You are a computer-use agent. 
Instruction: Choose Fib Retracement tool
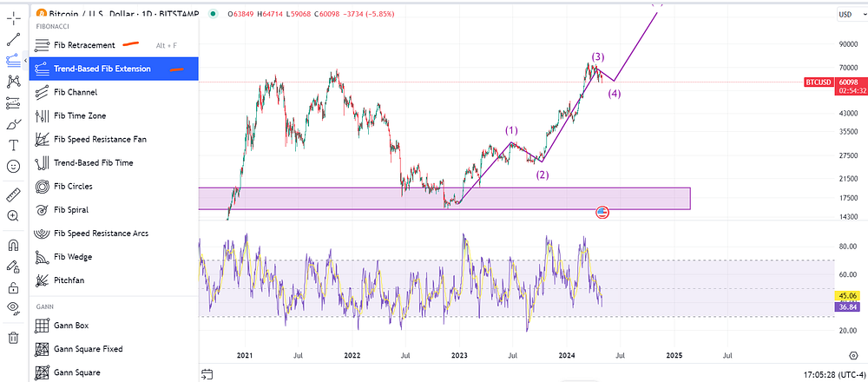click(114, 45)
